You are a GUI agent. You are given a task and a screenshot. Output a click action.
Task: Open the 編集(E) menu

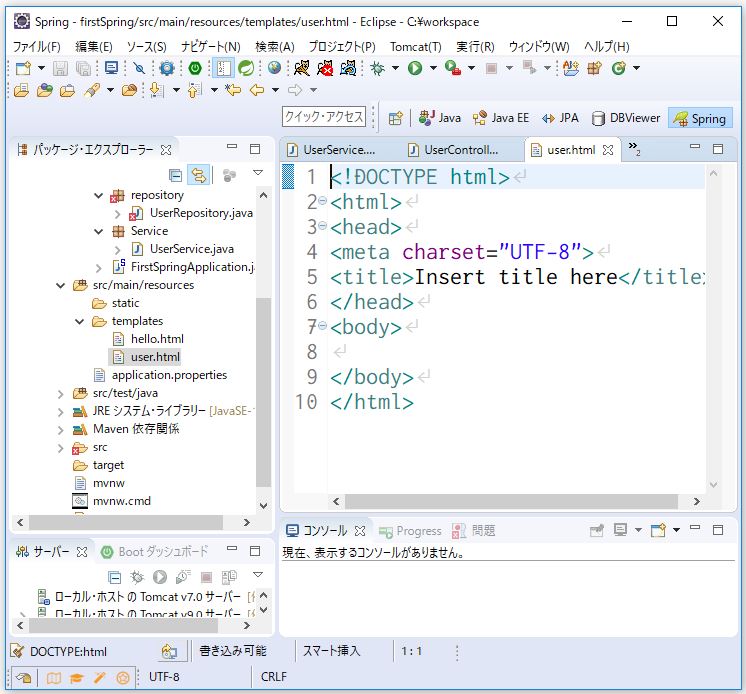pos(94,47)
